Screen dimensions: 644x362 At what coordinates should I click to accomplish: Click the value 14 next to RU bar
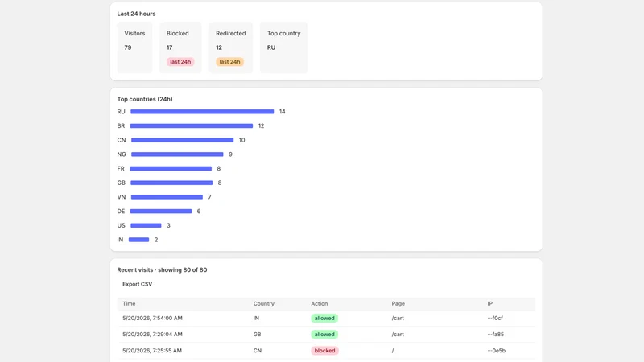coord(283,112)
